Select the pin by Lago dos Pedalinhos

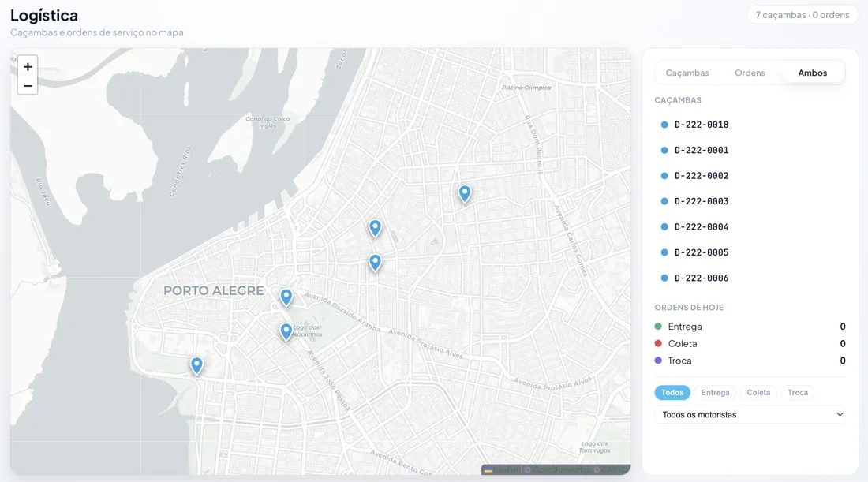pos(286,331)
